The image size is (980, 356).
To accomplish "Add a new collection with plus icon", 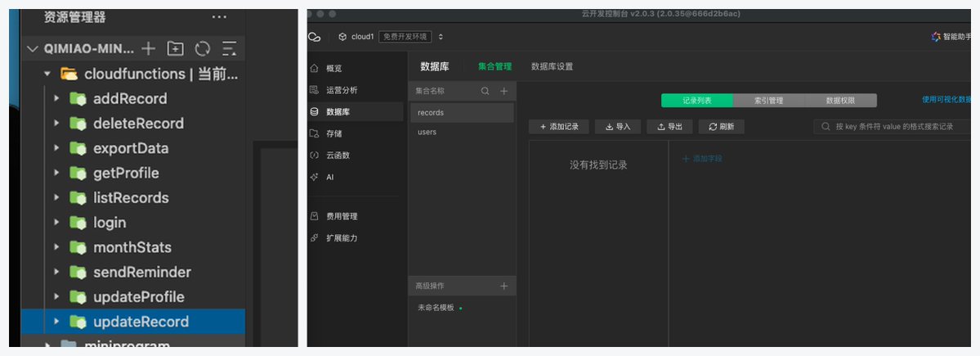I will coord(503,92).
